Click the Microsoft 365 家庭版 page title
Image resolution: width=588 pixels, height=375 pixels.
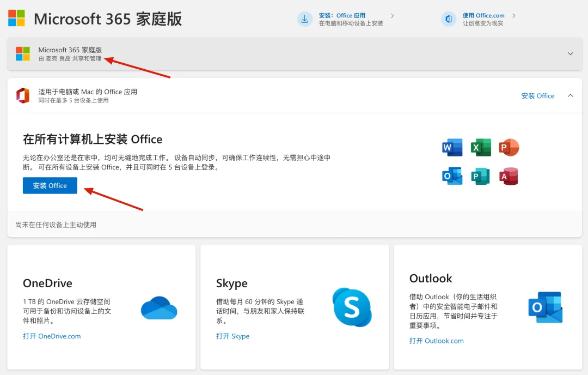[108, 19]
